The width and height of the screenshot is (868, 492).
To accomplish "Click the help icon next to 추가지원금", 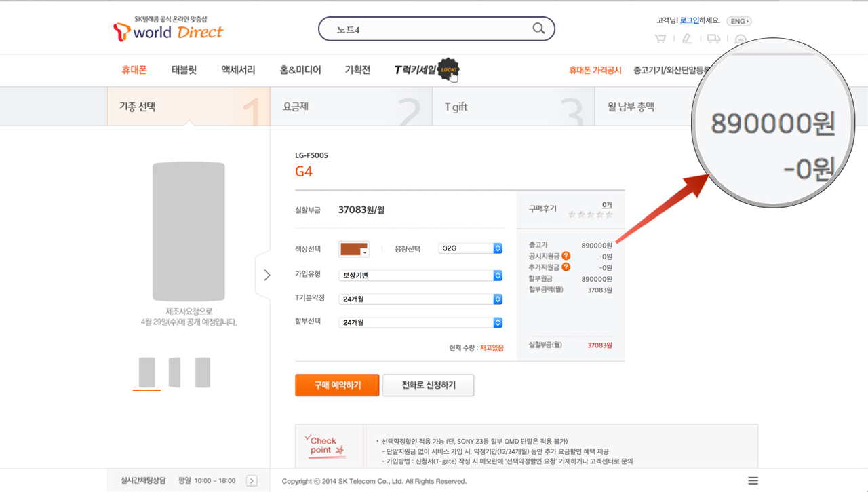I will click(x=566, y=267).
